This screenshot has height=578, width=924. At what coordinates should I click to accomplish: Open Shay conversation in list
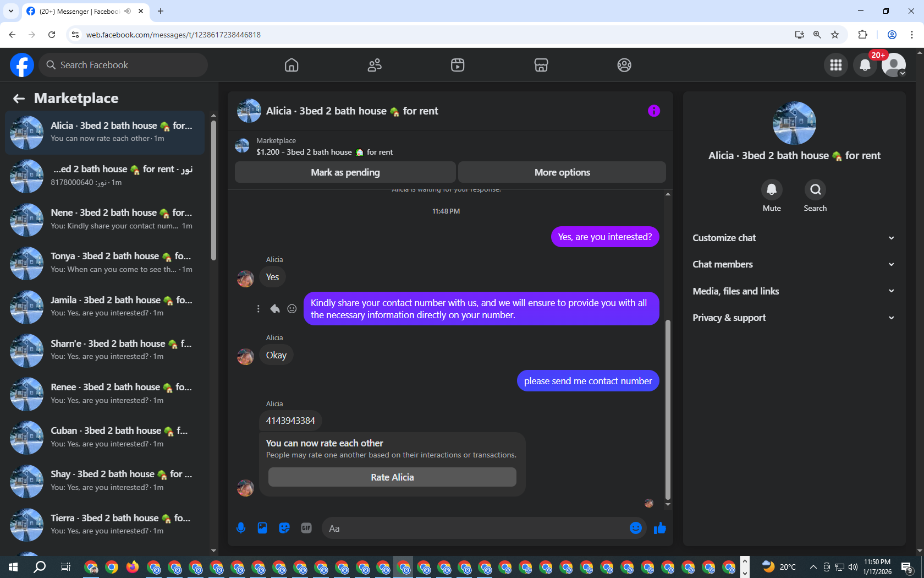click(x=105, y=481)
